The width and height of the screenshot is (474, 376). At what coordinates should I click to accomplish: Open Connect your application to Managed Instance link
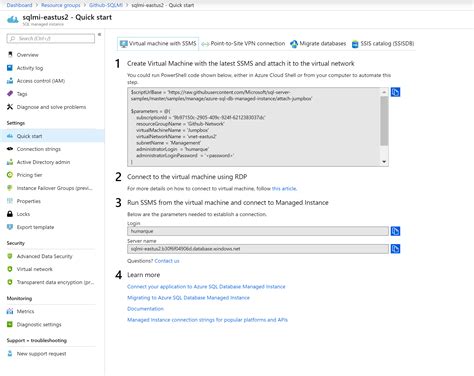pyautogui.click(x=206, y=287)
